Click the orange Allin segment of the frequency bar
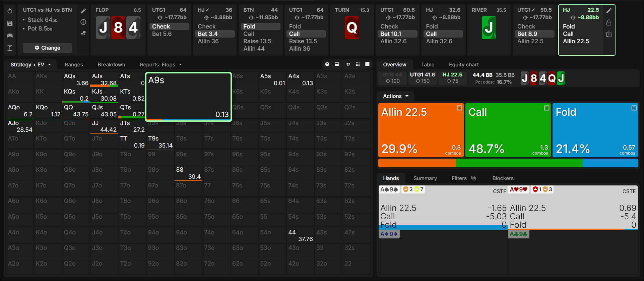The image size is (644, 281). (417, 163)
